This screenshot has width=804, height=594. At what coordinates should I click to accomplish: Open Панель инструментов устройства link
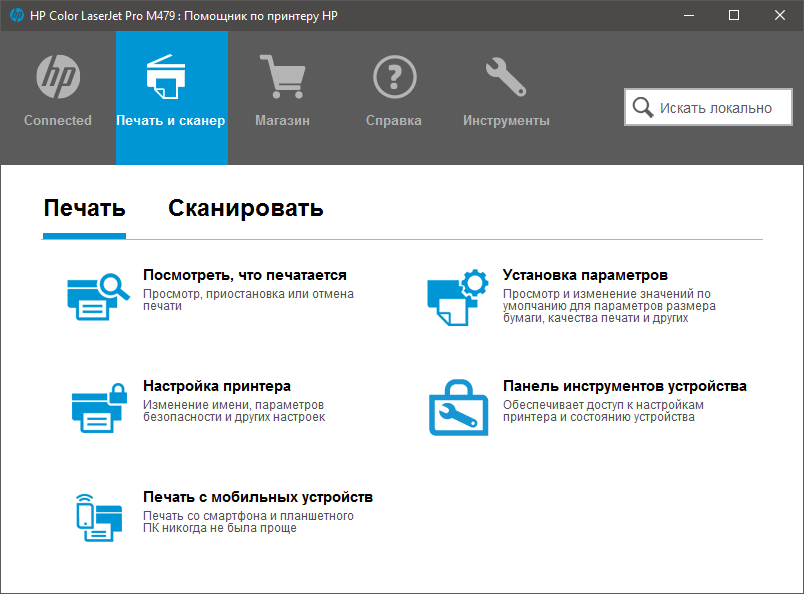coord(625,386)
